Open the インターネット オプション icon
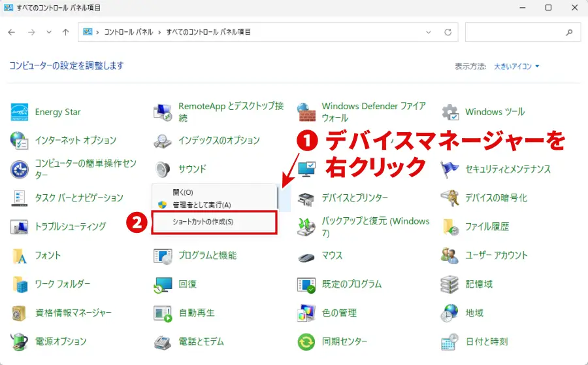 pyautogui.click(x=19, y=141)
